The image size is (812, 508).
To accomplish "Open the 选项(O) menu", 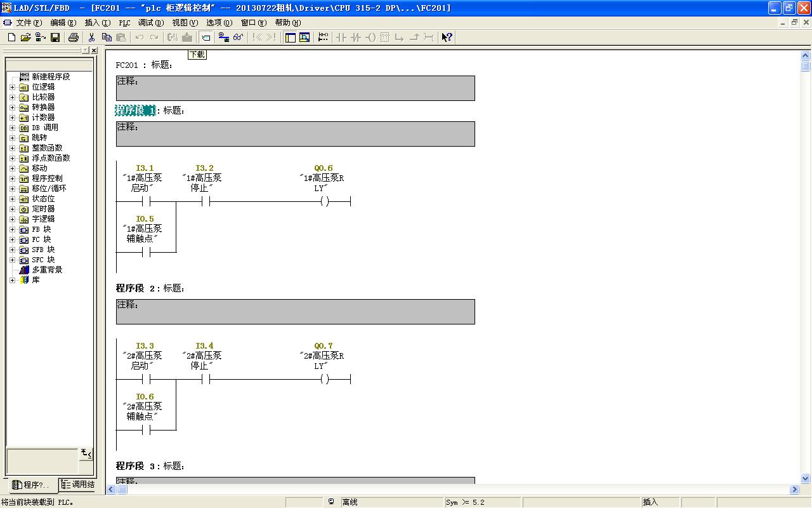I will pyautogui.click(x=219, y=23).
